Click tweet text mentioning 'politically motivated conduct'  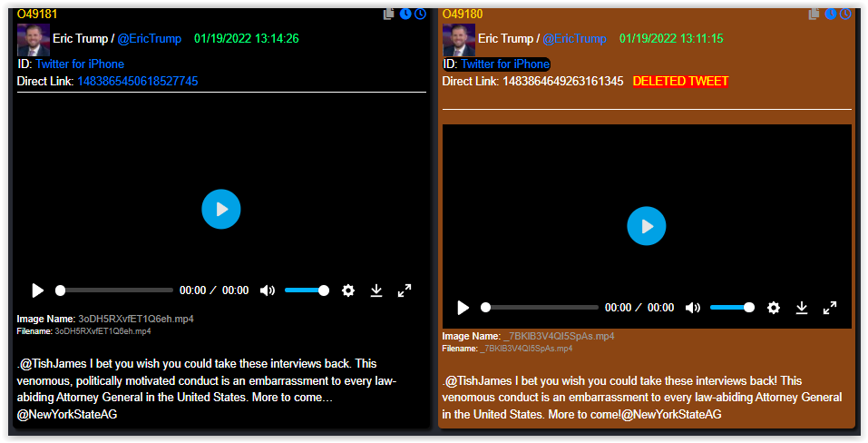click(x=207, y=389)
